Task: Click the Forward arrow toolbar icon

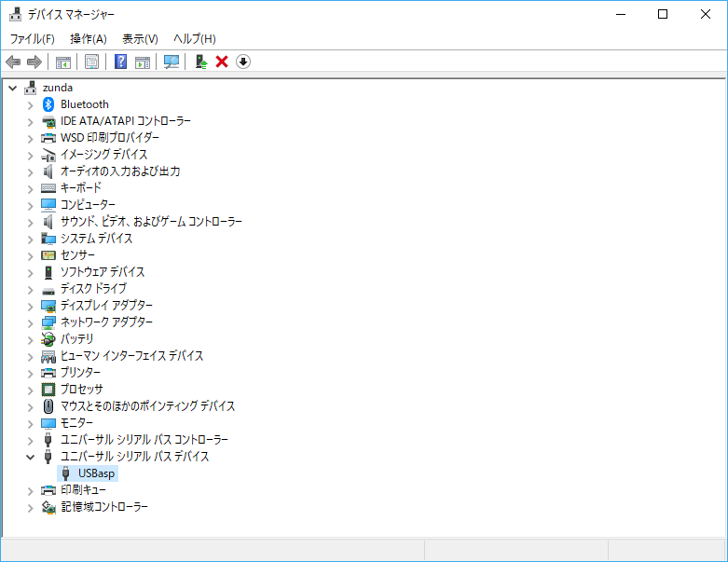Action: click(x=34, y=62)
